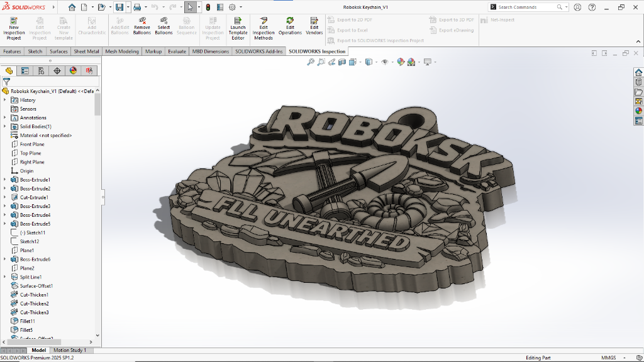The height and width of the screenshot is (362, 644).
Task: Open the Options gear icon
Action: click(x=232, y=7)
